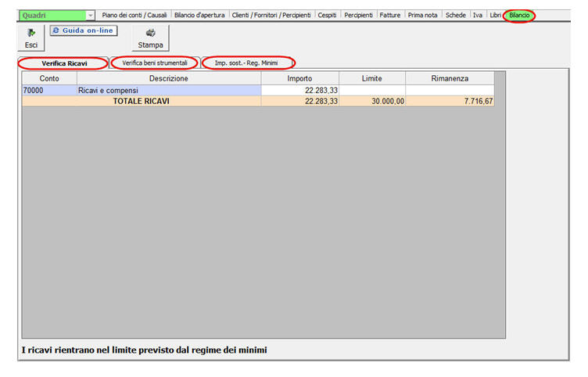Select the Ricavi e compensi description cell

coord(169,91)
